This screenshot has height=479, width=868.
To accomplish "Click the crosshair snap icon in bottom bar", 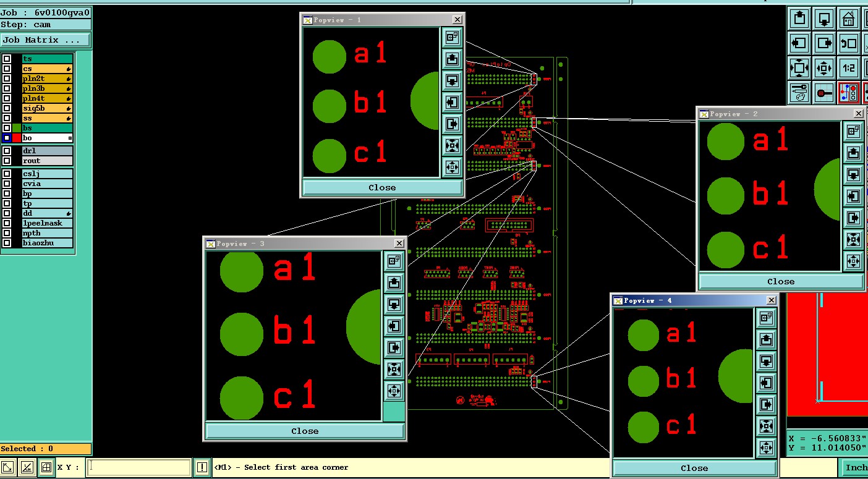I will [x=46, y=468].
